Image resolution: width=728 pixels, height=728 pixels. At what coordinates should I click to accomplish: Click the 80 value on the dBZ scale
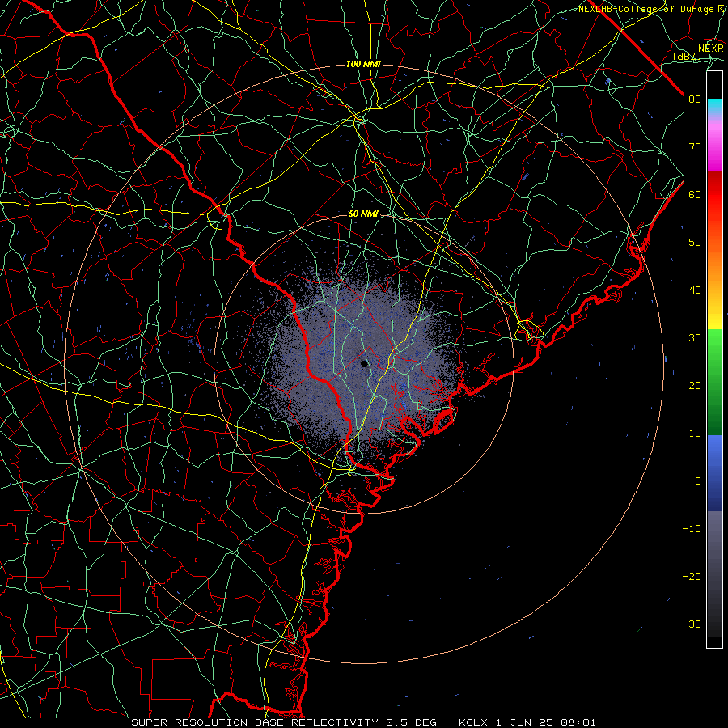click(695, 99)
